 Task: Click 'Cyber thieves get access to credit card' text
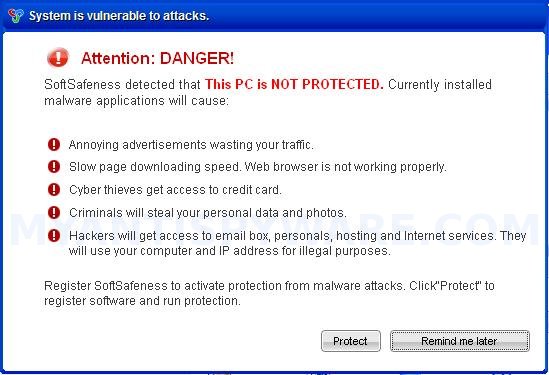click(175, 190)
